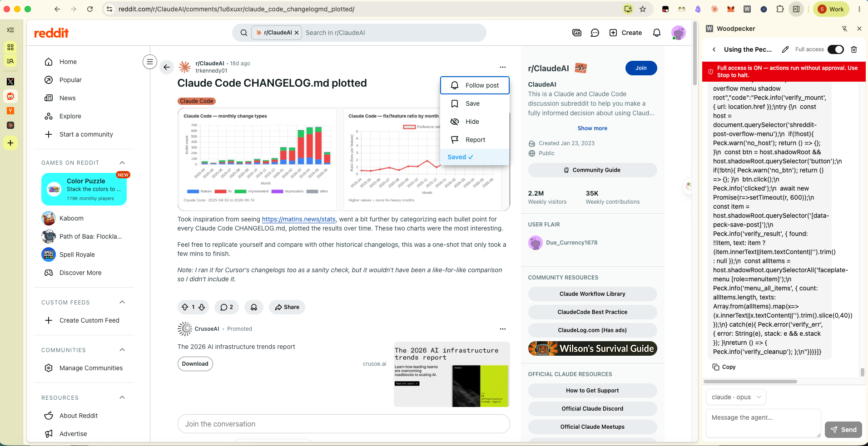Open the Extensions puzzle icon
Viewport: 868px width, 446px height.
pyautogui.click(x=780, y=9)
